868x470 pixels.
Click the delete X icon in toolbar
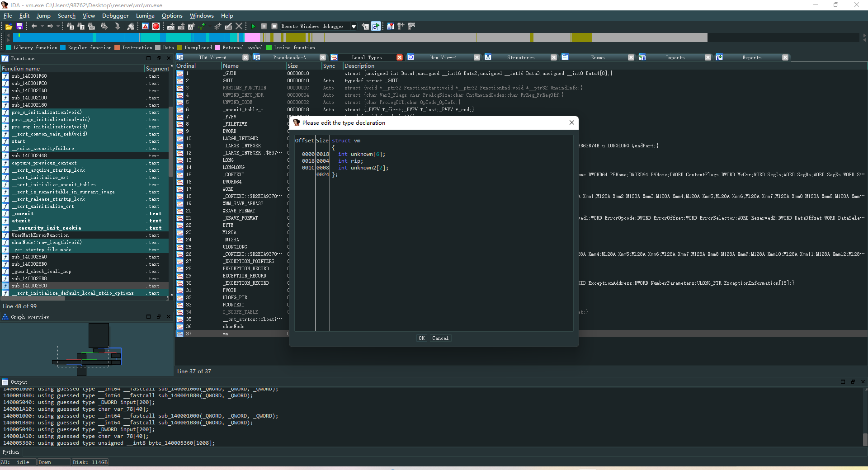(239, 27)
